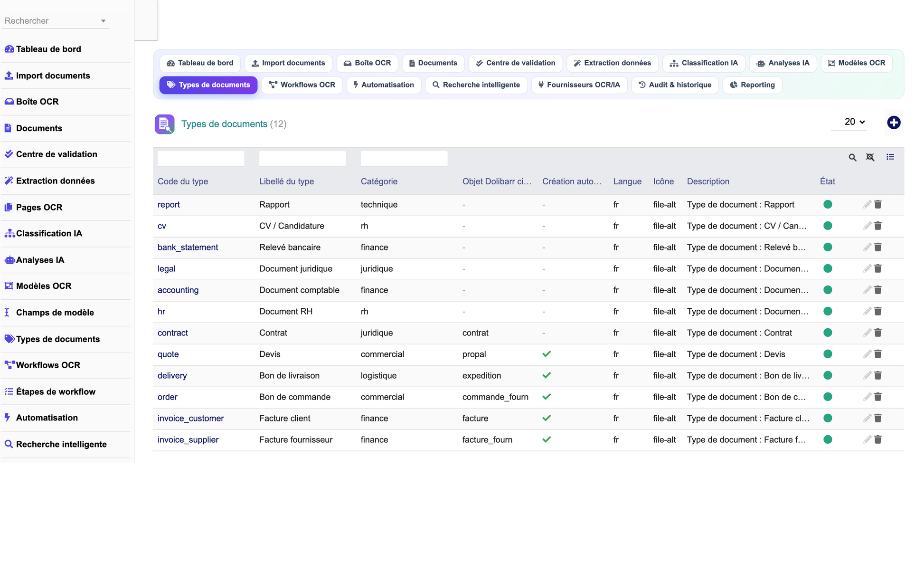Open the bank_statement type link

point(188,248)
